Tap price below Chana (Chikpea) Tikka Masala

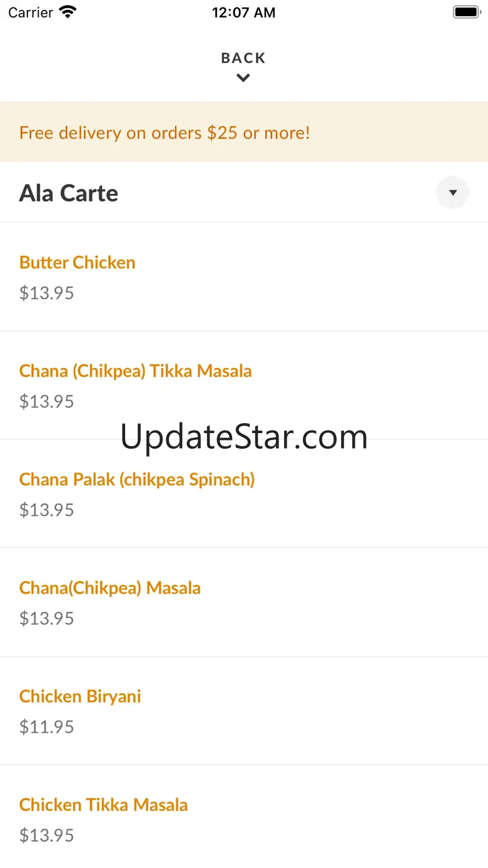tap(47, 401)
